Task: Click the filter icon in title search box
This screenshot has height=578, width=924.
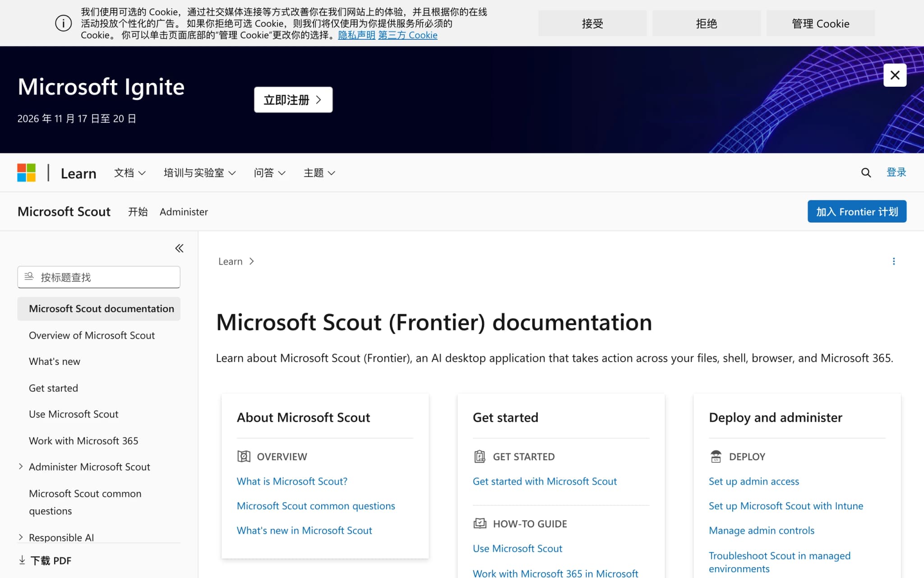Action: click(29, 276)
